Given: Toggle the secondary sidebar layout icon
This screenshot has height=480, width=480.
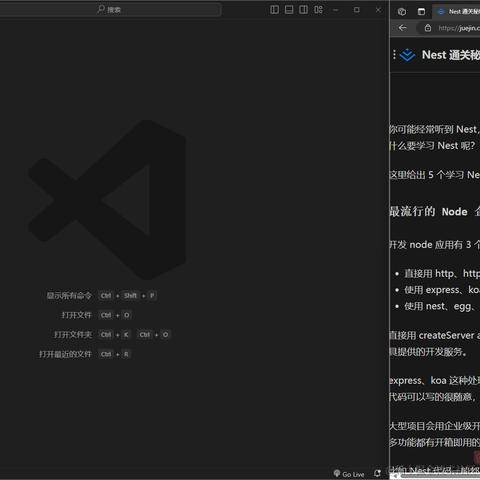Looking at the screenshot, I should click(303, 10).
